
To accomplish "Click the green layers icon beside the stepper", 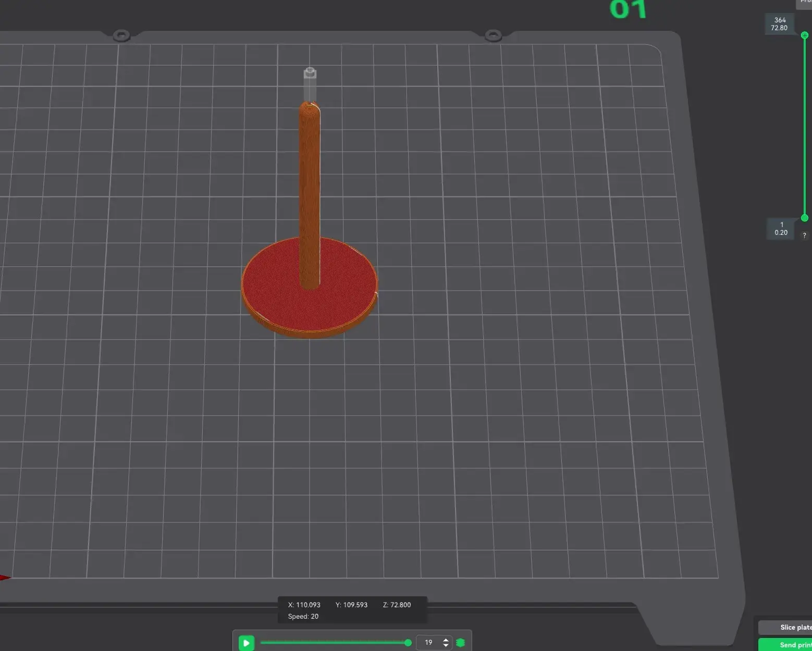I will pyautogui.click(x=460, y=643).
